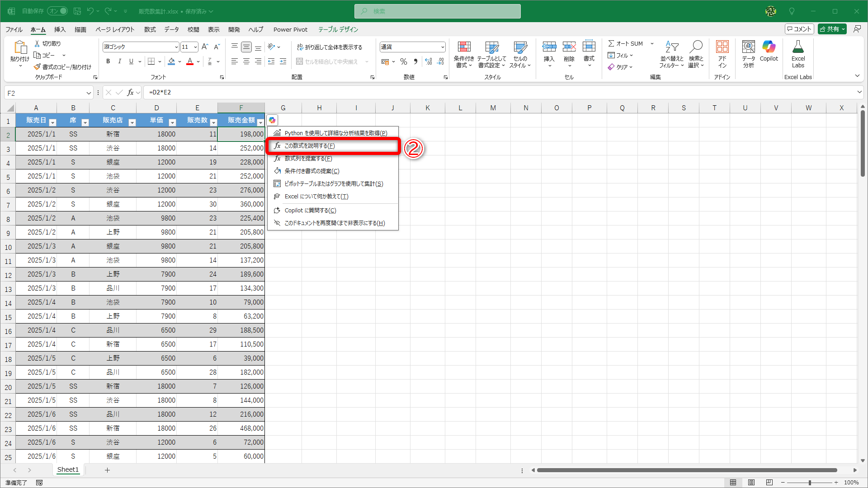Image resolution: width=868 pixels, height=488 pixels.
Task: Click the Name Box showing F2
Action: (44, 93)
